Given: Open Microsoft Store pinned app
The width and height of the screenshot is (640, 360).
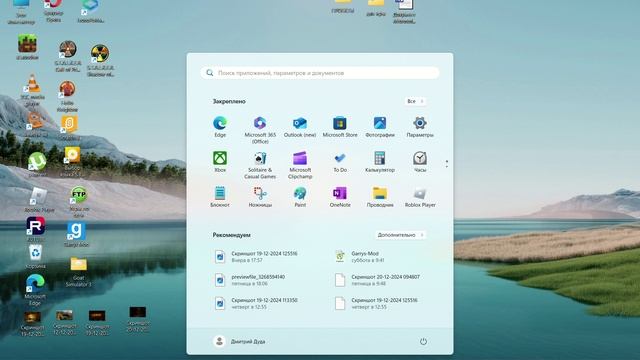Looking at the screenshot, I should point(340,127).
